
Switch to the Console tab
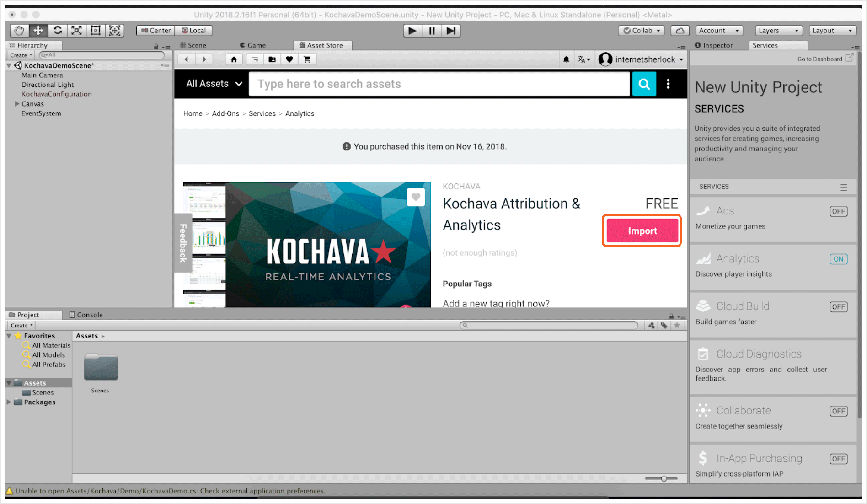86,315
